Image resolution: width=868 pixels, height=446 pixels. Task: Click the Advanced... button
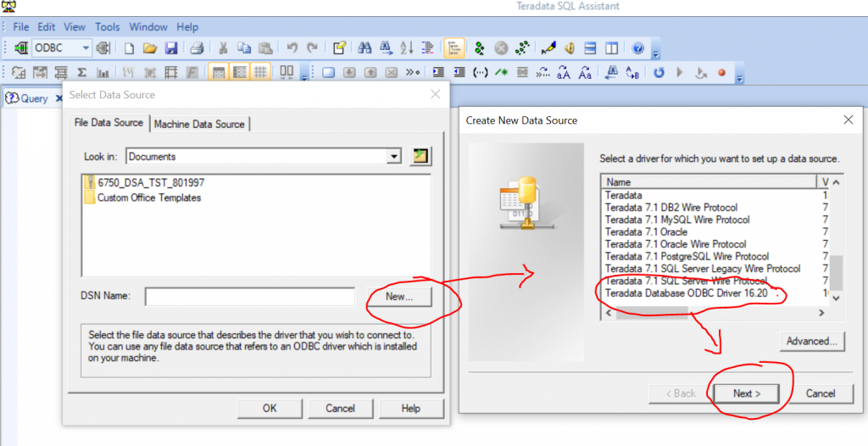(x=812, y=342)
